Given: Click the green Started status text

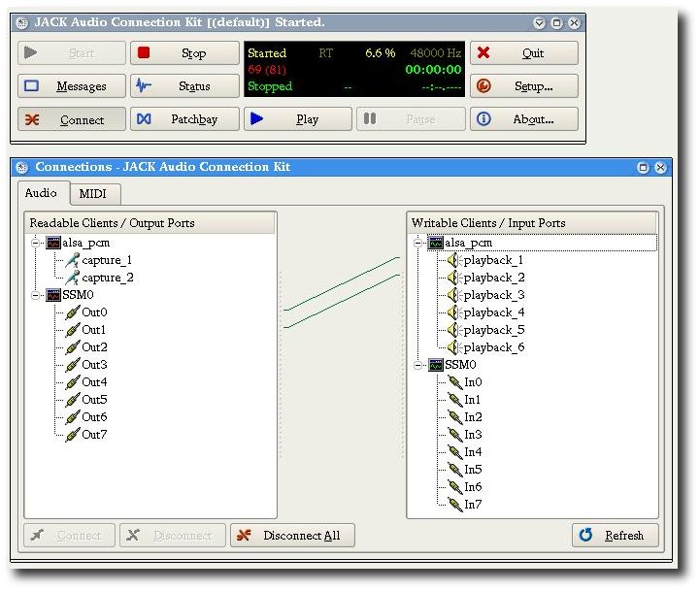Looking at the screenshot, I should tap(267, 53).
